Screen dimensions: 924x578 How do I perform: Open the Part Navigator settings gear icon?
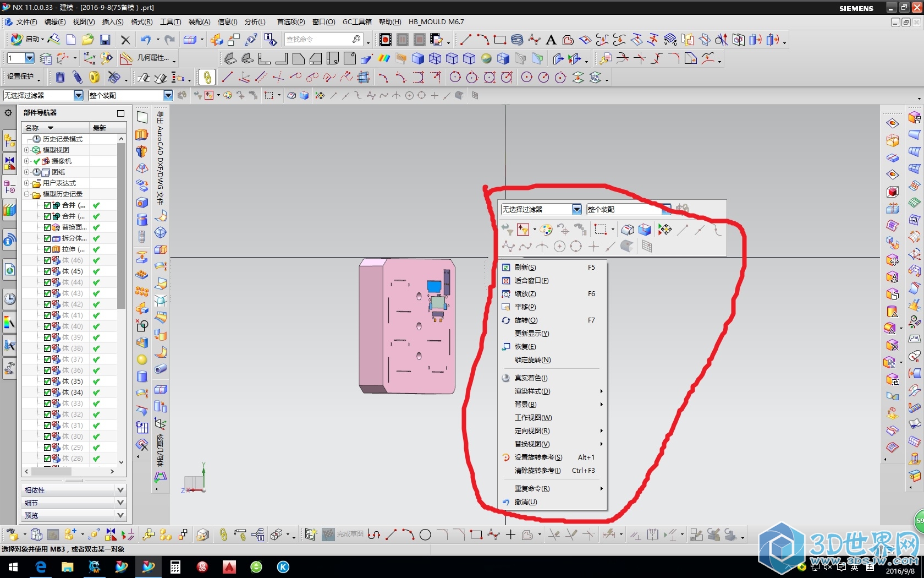8,112
